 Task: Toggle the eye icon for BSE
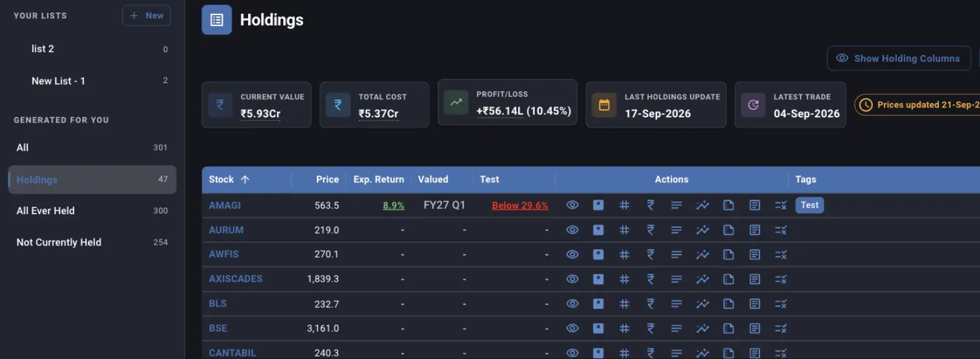572,328
